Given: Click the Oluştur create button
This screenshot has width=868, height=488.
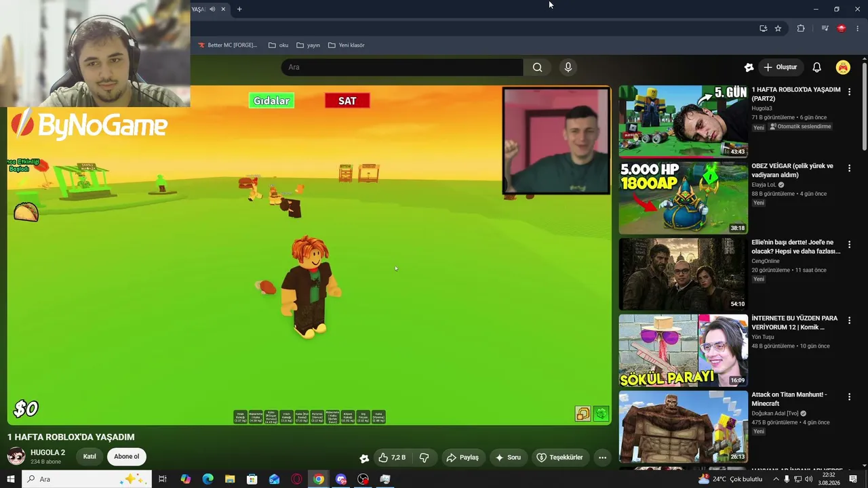Looking at the screenshot, I should coord(781,67).
